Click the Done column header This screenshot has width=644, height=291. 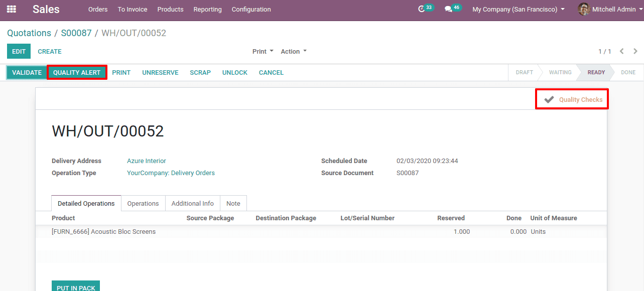coord(514,218)
